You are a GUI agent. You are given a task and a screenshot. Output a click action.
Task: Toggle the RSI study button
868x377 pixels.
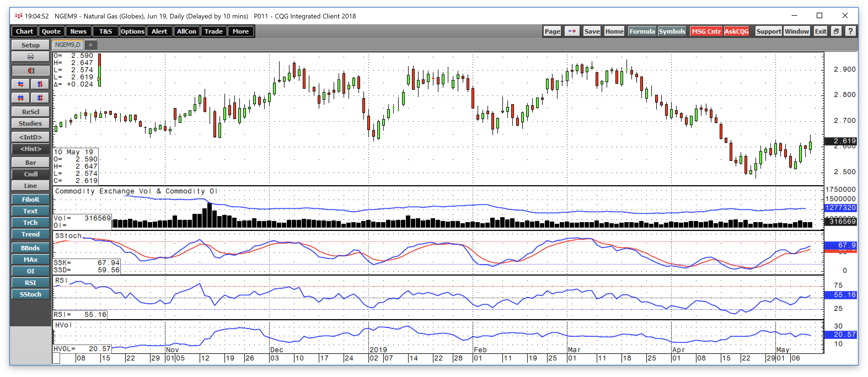[x=30, y=283]
